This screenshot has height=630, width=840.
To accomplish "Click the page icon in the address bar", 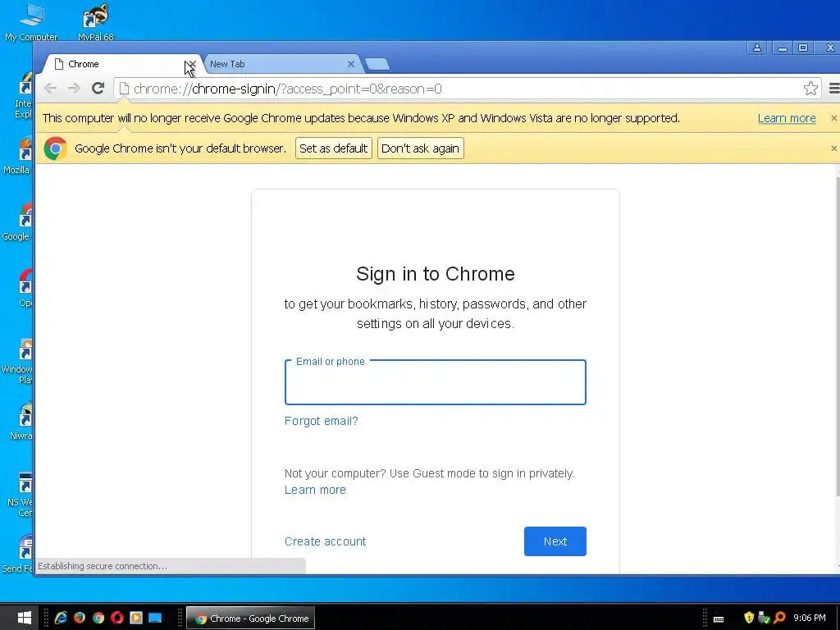I will (x=124, y=89).
